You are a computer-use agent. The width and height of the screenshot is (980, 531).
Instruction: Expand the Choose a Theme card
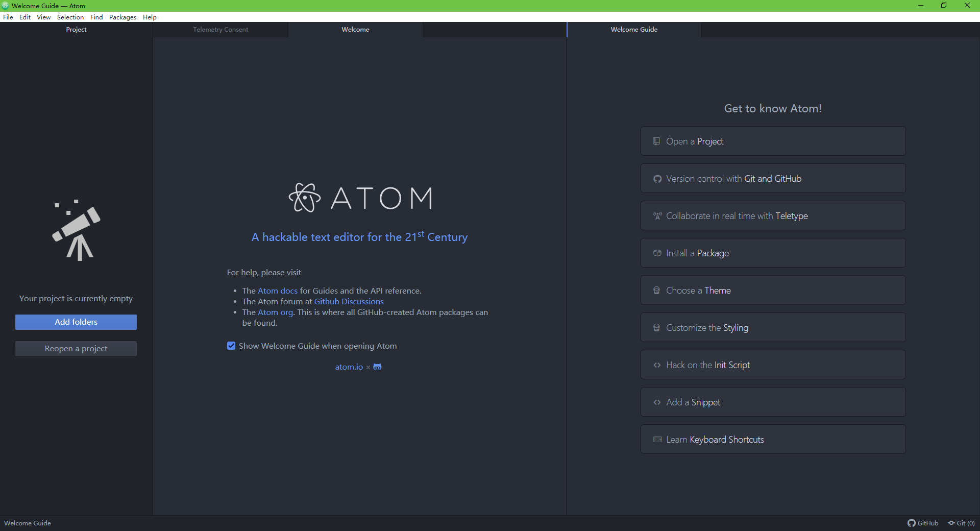pos(773,291)
